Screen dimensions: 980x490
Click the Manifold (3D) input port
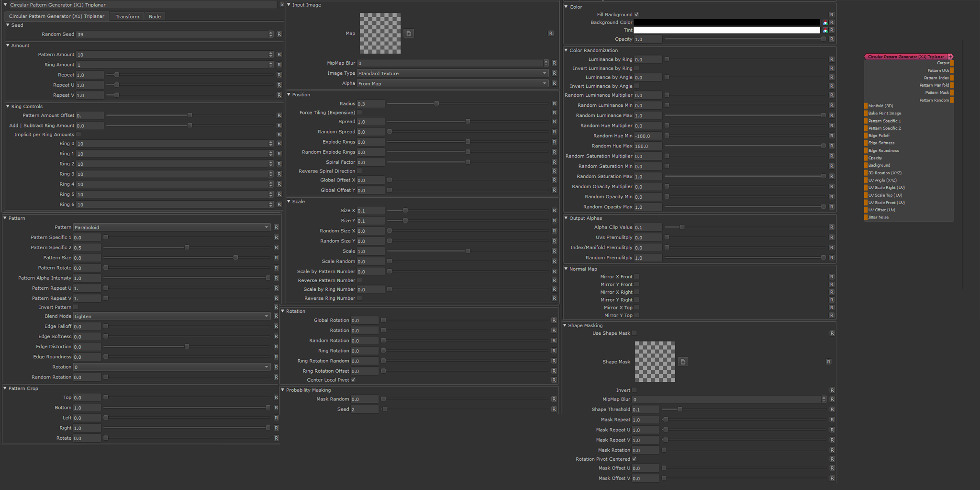[x=866, y=106]
